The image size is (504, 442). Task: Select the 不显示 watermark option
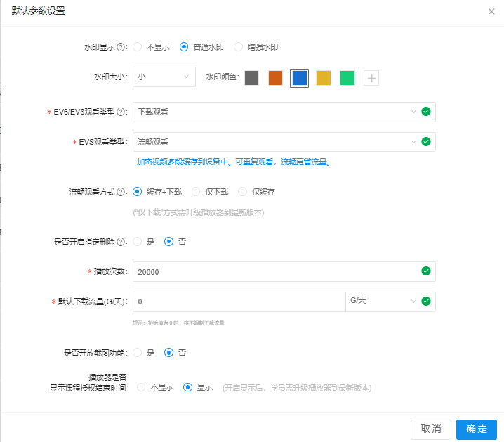(138, 47)
